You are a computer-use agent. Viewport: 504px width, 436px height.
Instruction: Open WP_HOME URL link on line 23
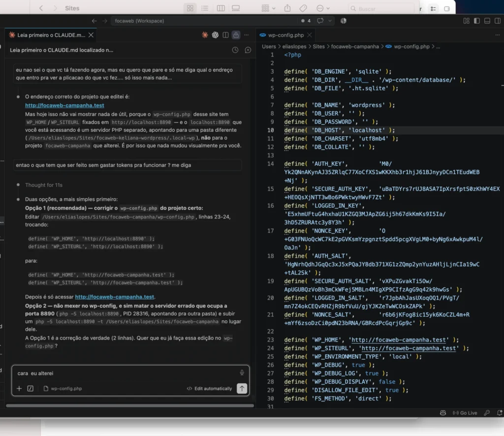point(399,340)
